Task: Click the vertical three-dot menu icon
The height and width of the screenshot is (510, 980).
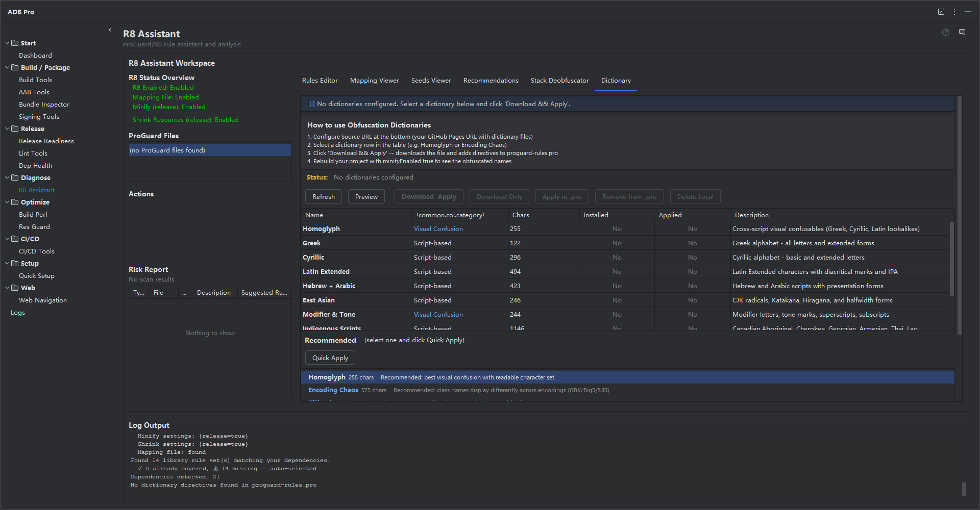Action: [x=954, y=12]
